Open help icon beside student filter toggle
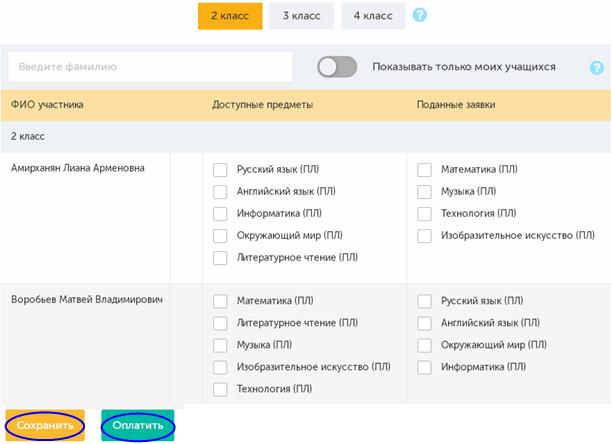Image resolution: width=612 pixels, height=444 pixels. pos(596,67)
